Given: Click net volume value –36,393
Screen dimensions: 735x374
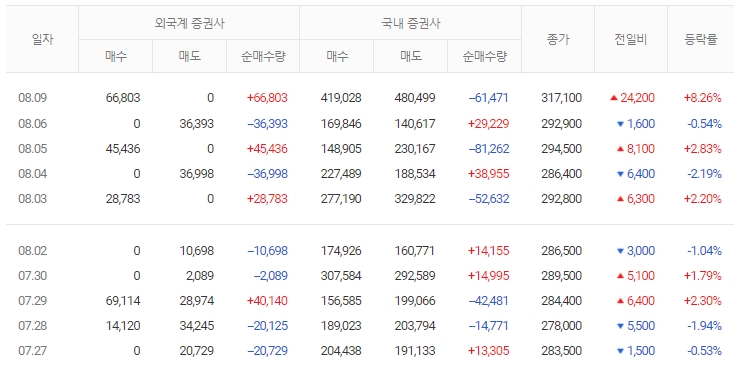Looking at the screenshot, I should tap(267, 124).
